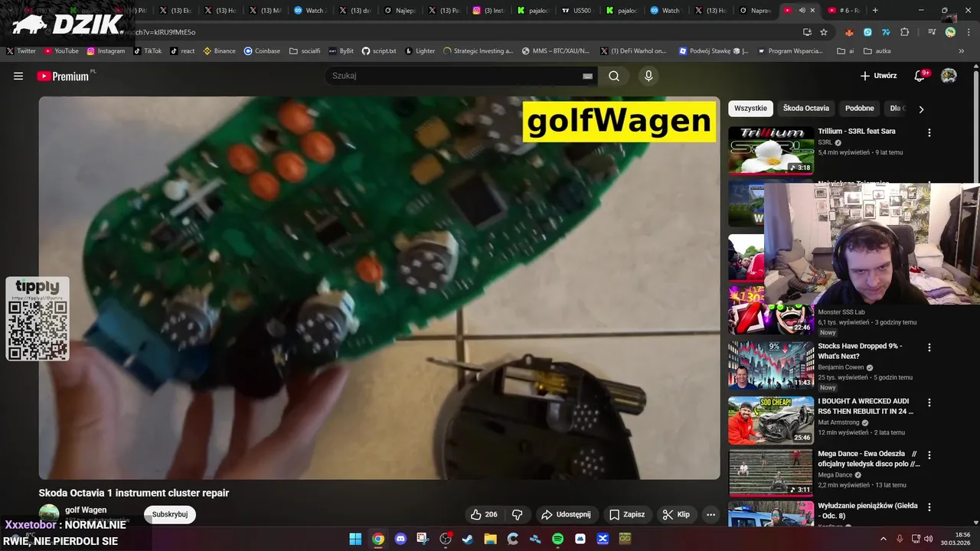This screenshot has height=551, width=980.
Task: Open the Chrome extensions puzzle icon
Action: [905, 32]
